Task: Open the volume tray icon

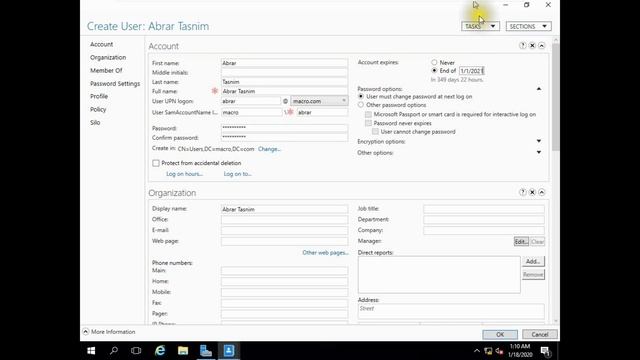Action: point(499,351)
